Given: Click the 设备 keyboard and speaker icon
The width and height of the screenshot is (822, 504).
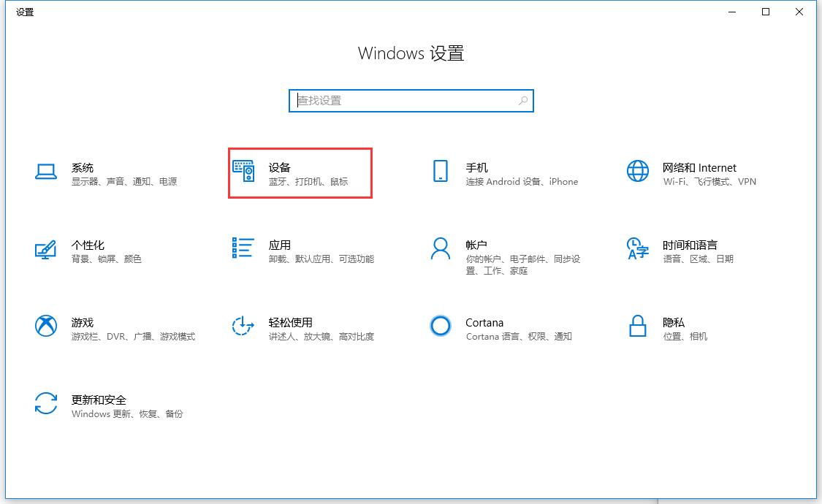Looking at the screenshot, I should click(x=244, y=172).
